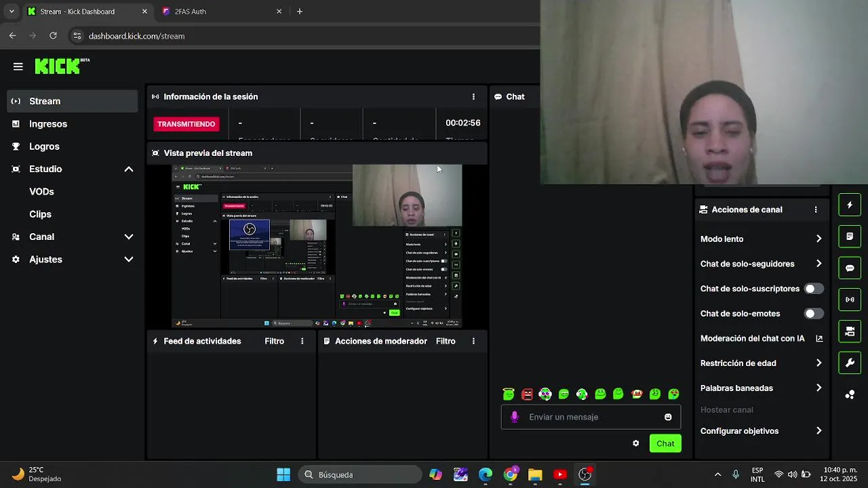Enable Chat de solo-suscriptores toggle

[814, 289]
